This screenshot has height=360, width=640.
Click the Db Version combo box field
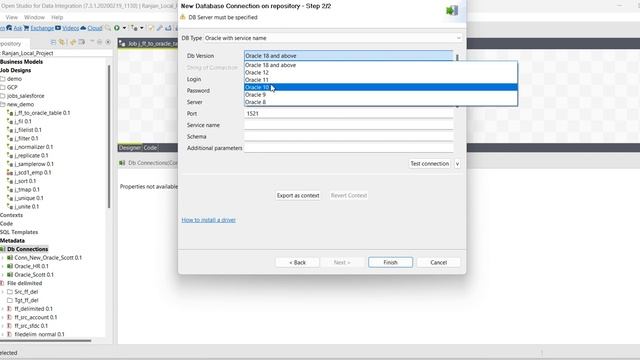349,56
